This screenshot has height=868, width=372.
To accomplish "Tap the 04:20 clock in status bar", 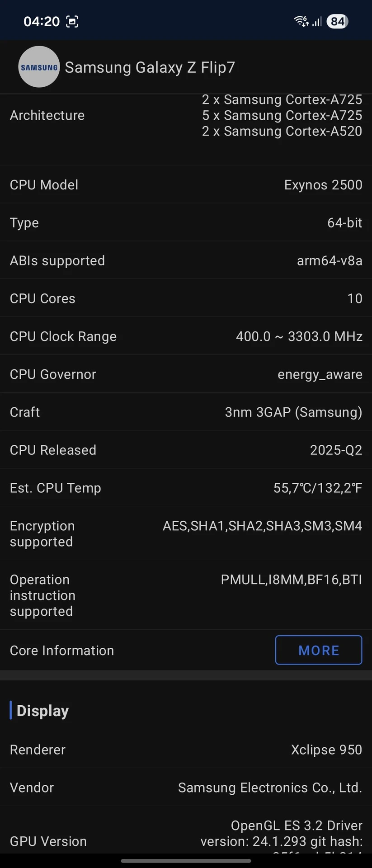I will (42, 21).
